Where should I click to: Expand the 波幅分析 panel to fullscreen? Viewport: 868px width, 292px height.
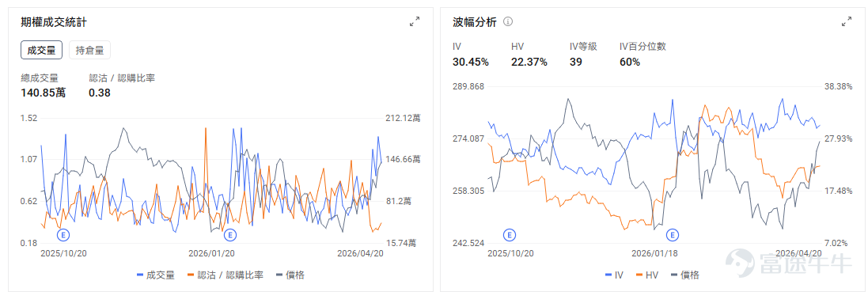coord(847,21)
